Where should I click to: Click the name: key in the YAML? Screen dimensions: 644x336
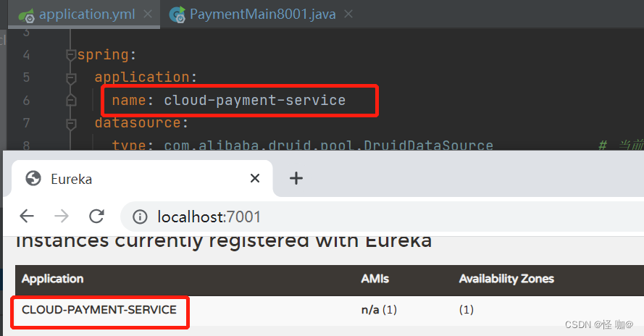tap(133, 100)
